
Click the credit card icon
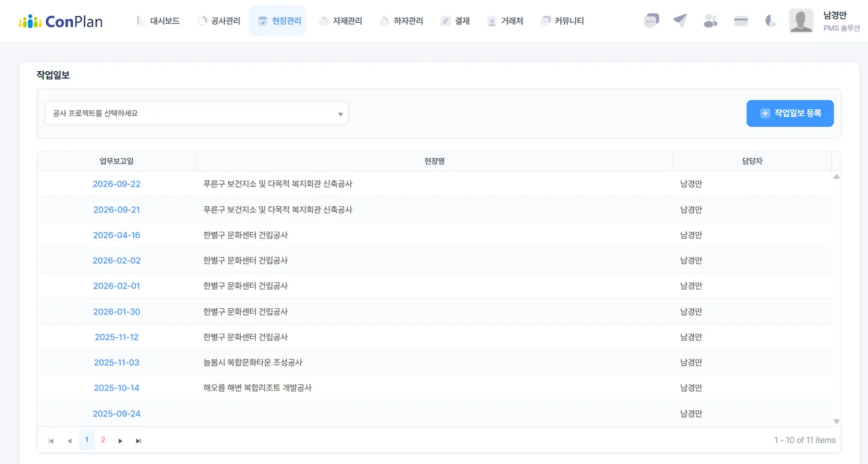[741, 21]
